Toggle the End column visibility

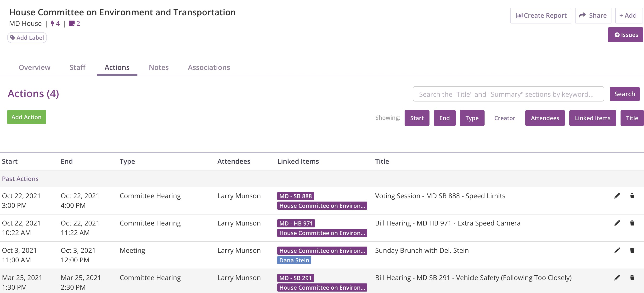pyautogui.click(x=445, y=118)
